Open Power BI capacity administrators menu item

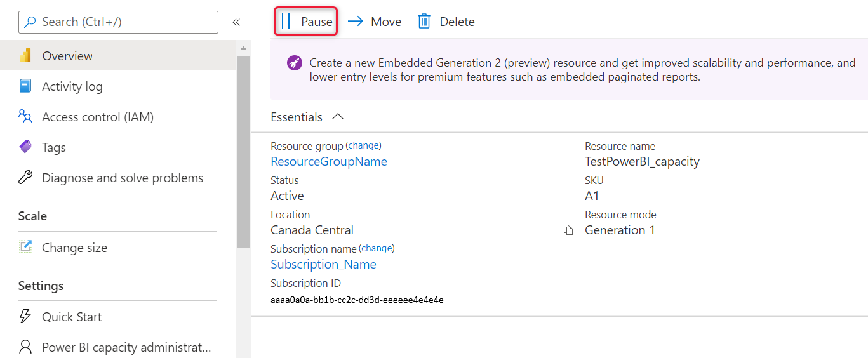pos(126,347)
